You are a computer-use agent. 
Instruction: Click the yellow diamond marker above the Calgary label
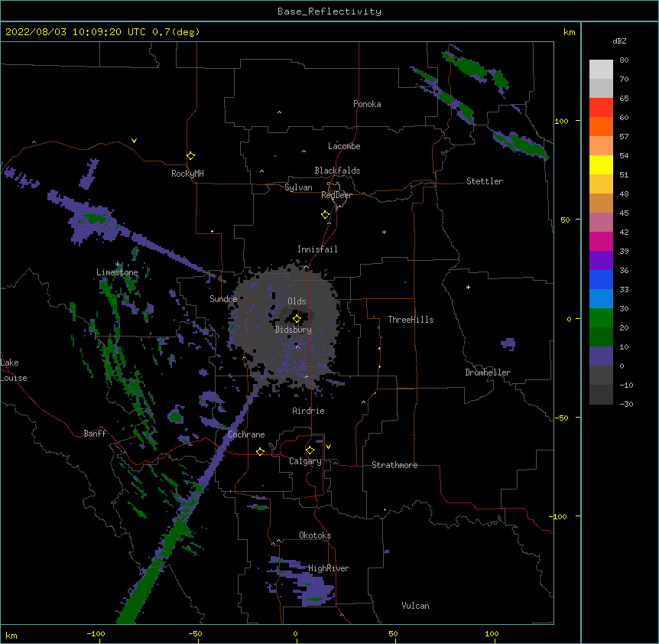(x=310, y=450)
